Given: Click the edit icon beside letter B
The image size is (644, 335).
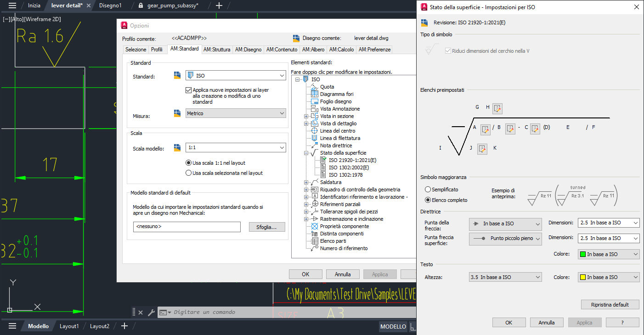Looking at the screenshot, I should tap(510, 129).
